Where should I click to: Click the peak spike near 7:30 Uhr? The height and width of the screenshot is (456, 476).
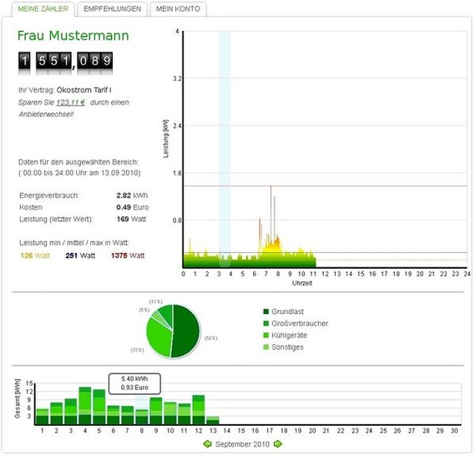click(271, 212)
